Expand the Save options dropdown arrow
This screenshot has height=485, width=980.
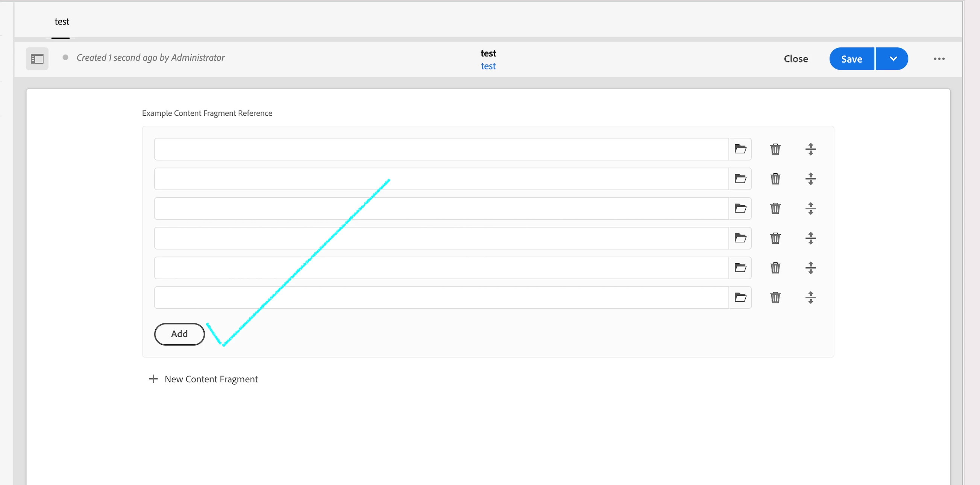[x=893, y=59]
